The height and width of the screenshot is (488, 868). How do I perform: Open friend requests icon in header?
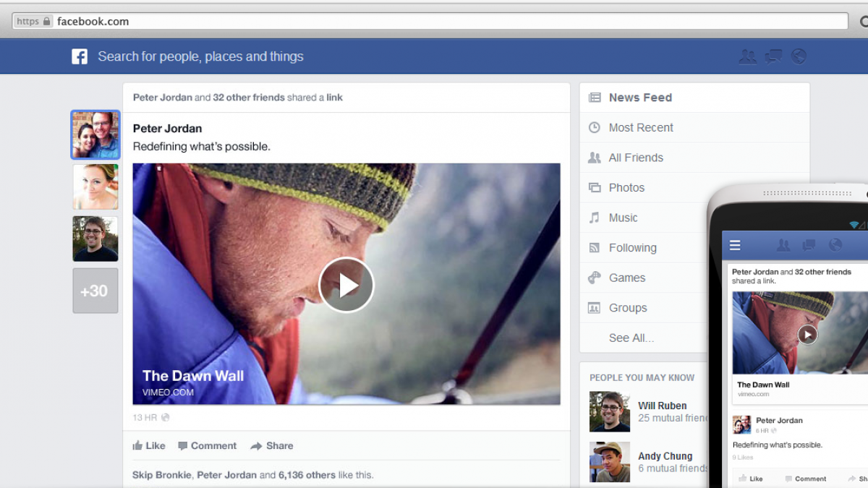(747, 56)
